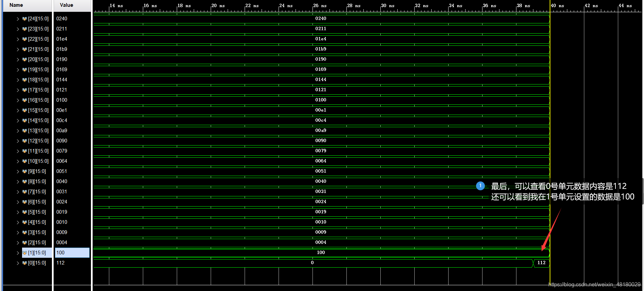Click the bus icon of signal [11][15:0]
644x291 pixels.
(x=24, y=151)
